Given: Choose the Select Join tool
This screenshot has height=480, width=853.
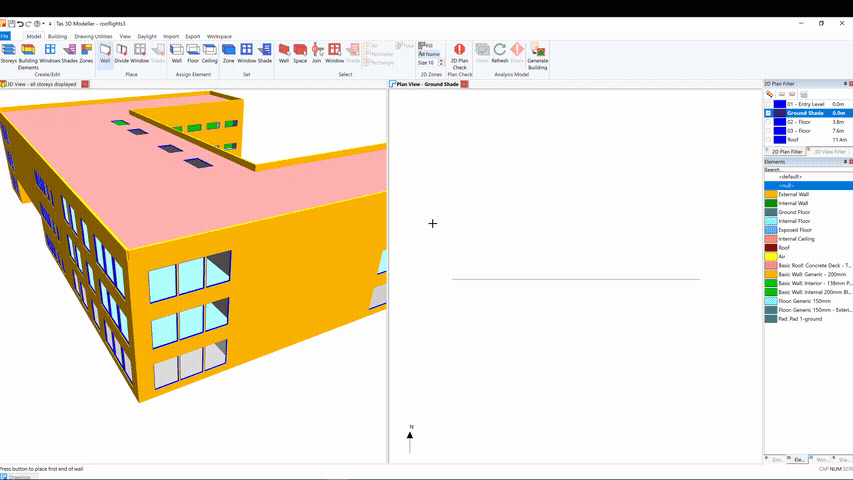Looking at the screenshot, I should point(317,54).
